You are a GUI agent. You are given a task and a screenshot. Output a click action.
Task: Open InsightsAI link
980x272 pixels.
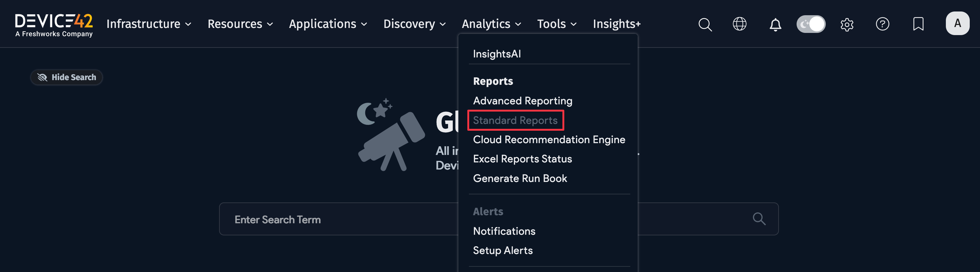pyautogui.click(x=497, y=54)
